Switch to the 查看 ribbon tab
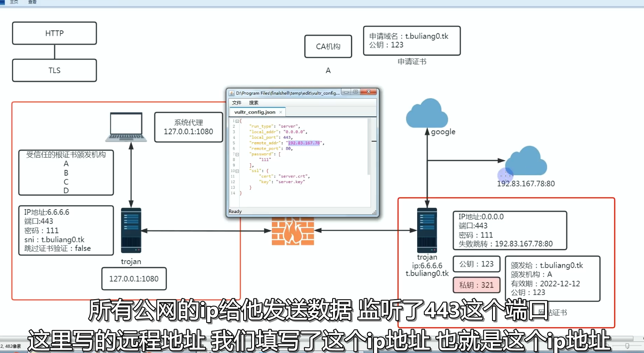 click(x=33, y=2)
